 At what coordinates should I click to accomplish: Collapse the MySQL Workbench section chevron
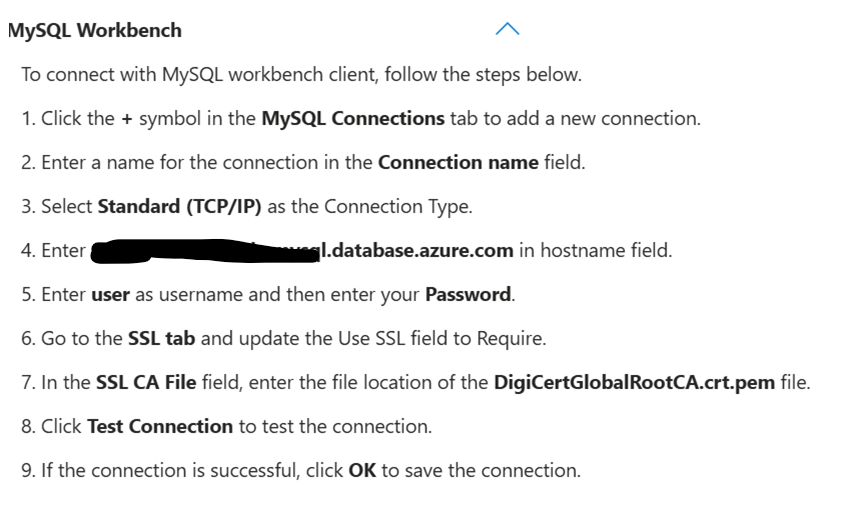pos(507,29)
